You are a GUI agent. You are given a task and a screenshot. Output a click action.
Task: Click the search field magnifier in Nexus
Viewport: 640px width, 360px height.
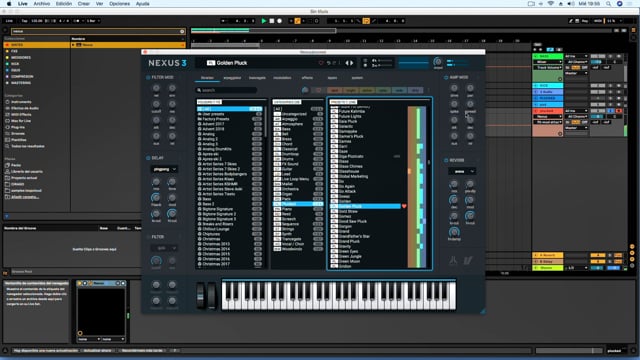pyautogui.click(x=199, y=90)
